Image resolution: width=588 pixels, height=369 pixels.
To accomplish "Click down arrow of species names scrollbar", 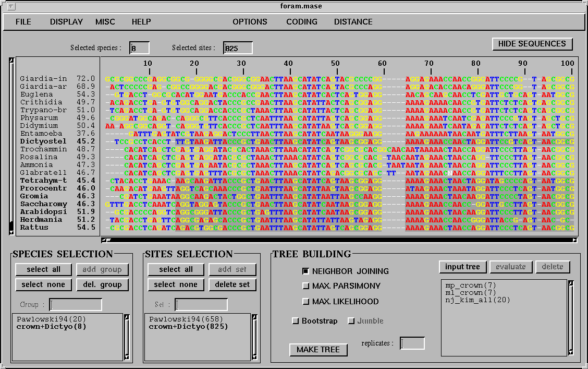I will tap(10, 233).
